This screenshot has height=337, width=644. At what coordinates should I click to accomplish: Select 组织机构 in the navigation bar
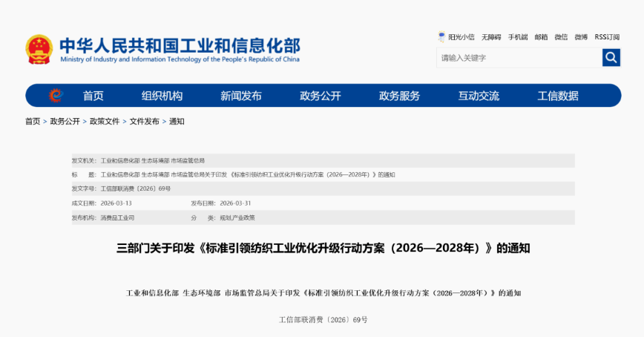[162, 96]
